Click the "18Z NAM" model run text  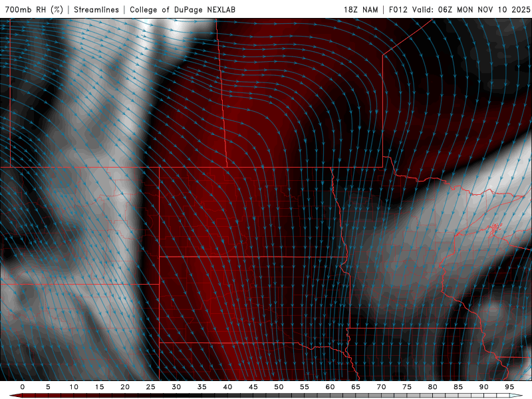361,9
